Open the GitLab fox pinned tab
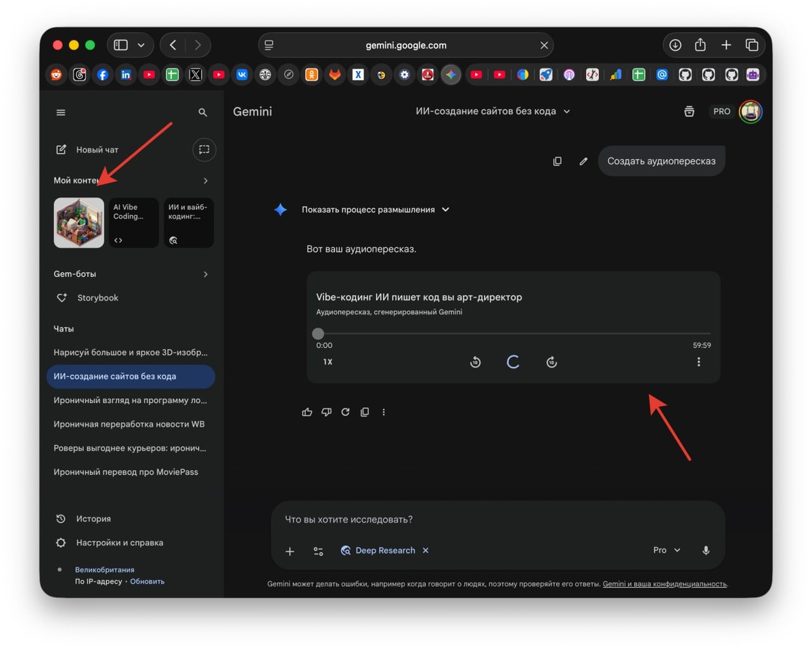This screenshot has height=650, width=812. point(335,75)
